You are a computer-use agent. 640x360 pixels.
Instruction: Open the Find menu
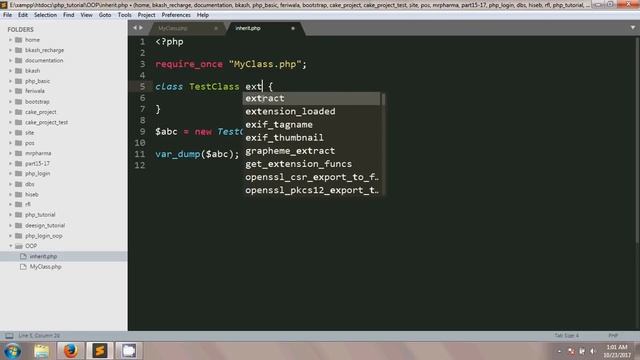69,15
